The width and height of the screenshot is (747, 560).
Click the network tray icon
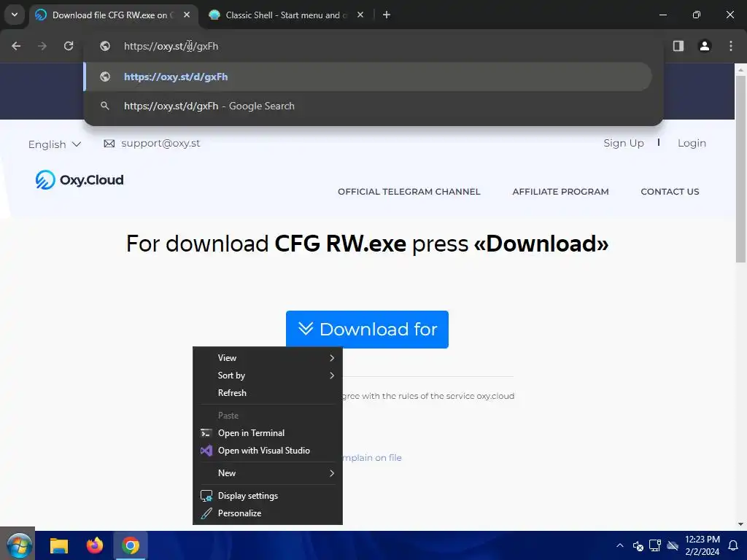[x=655, y=545]
